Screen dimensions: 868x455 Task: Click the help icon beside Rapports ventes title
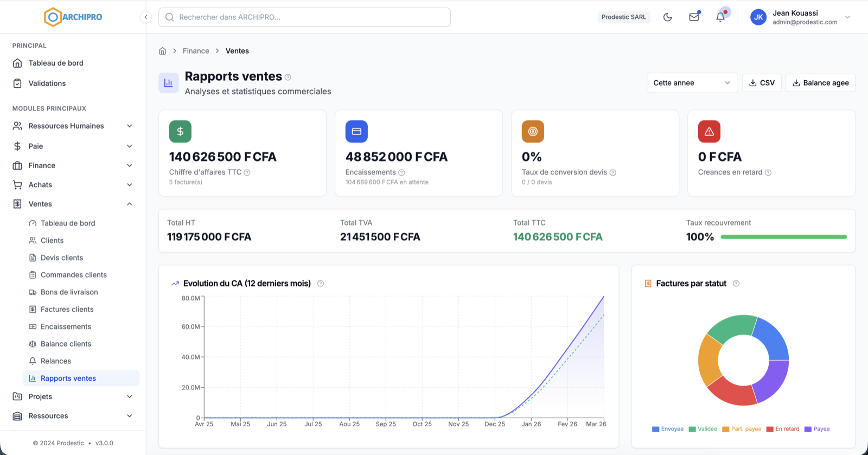(x=288, y=77)
